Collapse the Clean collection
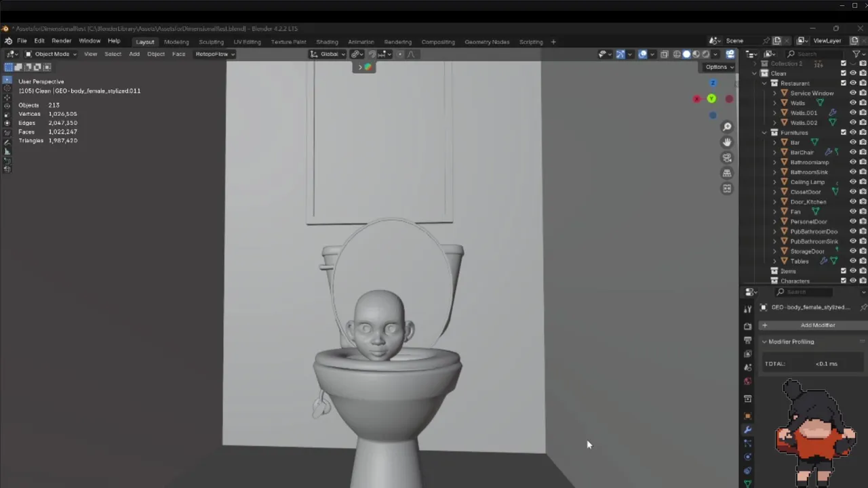 pyautogui.click(x=755, y=73)
